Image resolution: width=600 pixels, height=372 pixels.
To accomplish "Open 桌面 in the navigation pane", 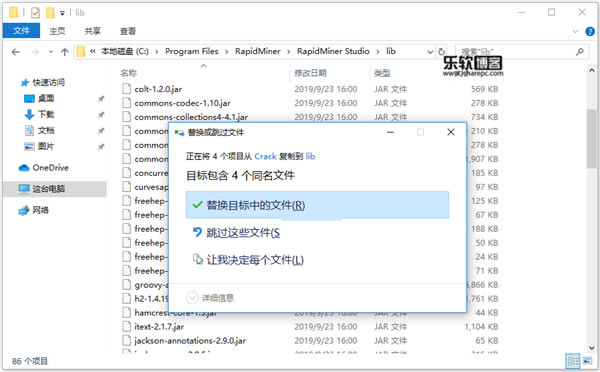I will pos(46,98).
